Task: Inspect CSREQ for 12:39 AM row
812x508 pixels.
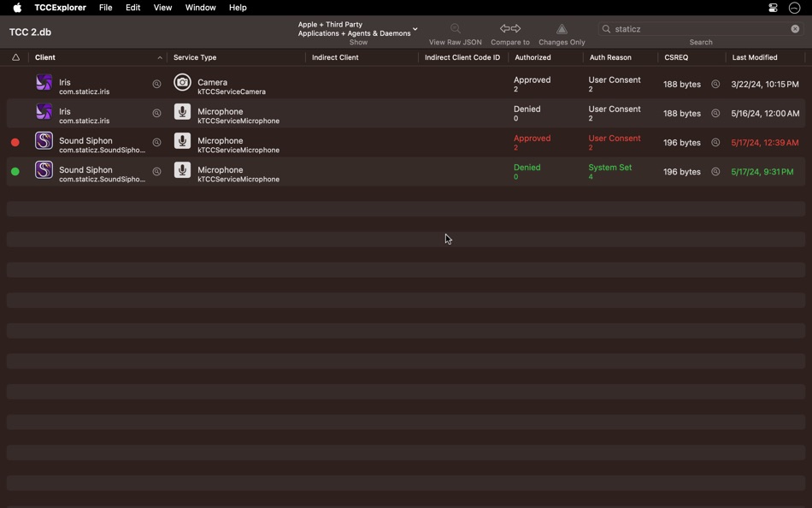Action: click(x=715, y=142)
